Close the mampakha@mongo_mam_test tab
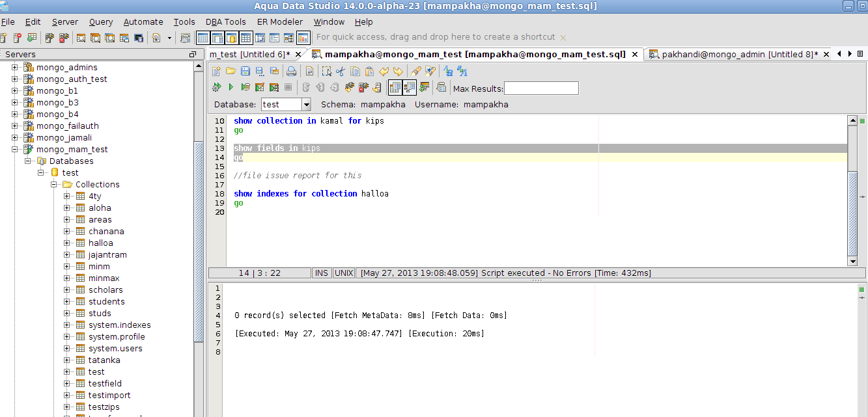 pos(634,55)
